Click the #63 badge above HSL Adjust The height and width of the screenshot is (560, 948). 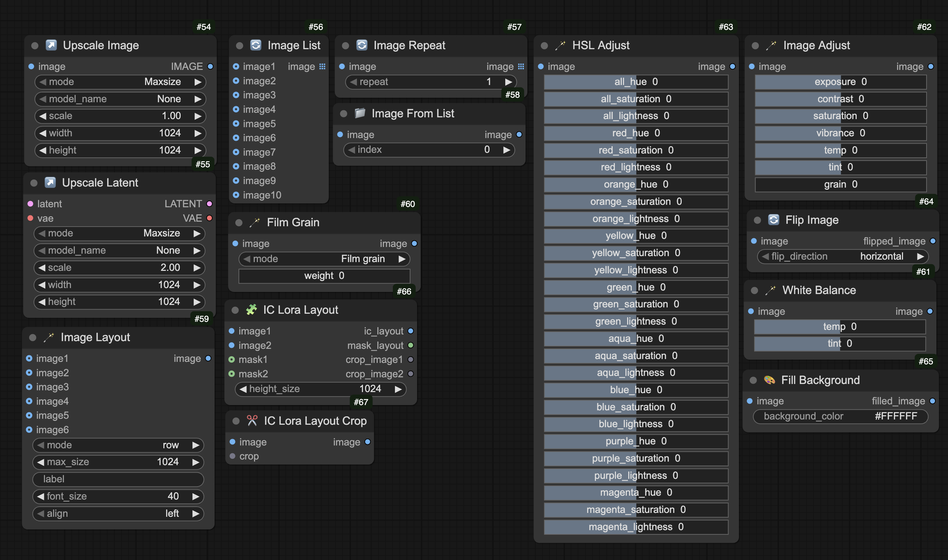coord(726,27)
